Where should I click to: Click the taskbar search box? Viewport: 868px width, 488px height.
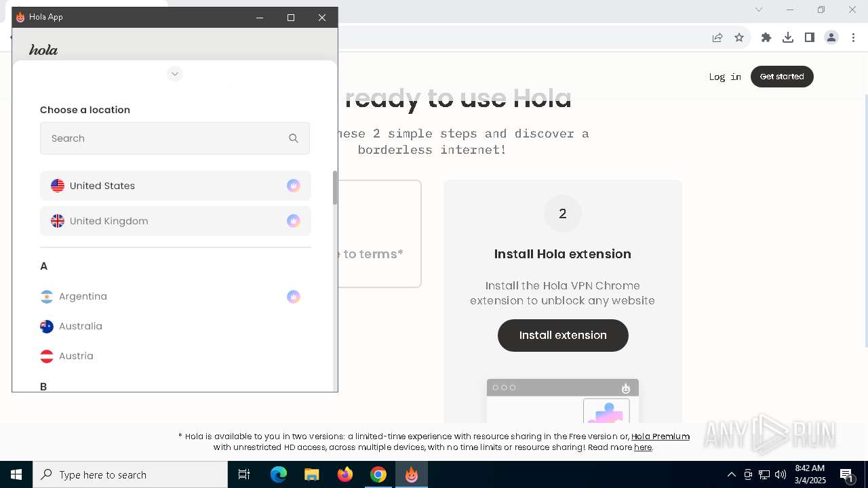(x=130, y=474)
